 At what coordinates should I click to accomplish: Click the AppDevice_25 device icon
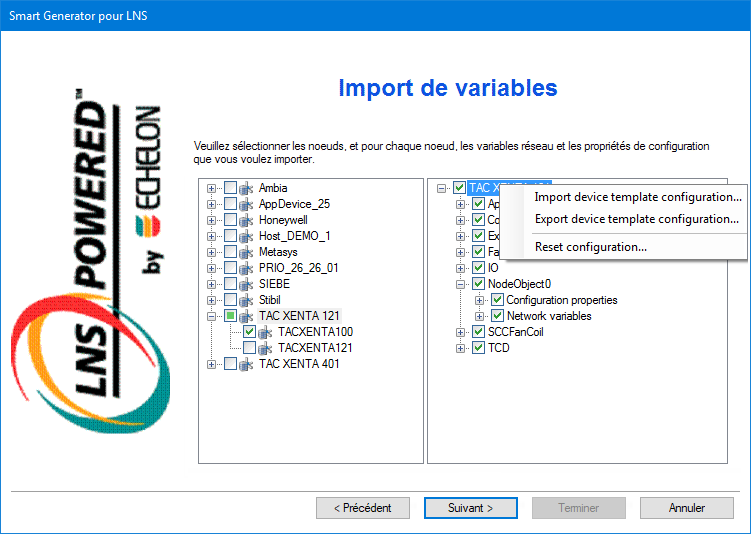pos(246,205)
